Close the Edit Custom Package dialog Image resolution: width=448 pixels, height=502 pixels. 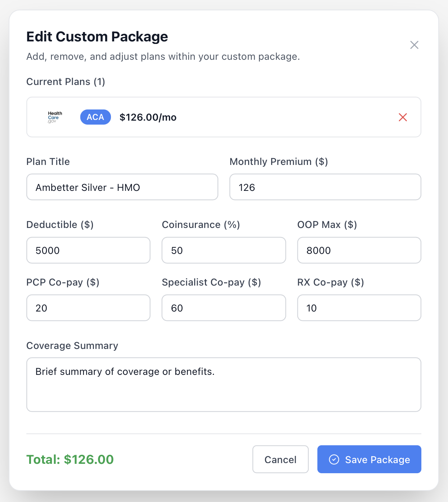click(x=414, y=45)
